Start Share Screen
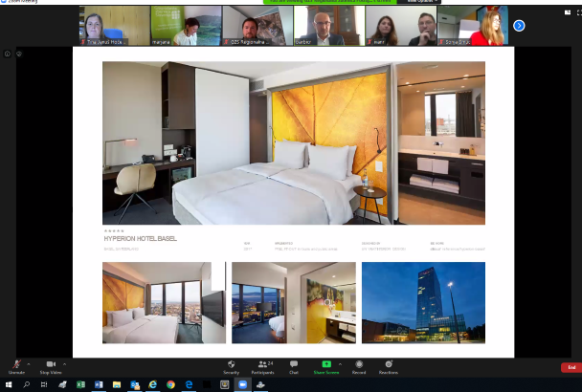Viewport: 582px width, 392px height. [326, 367]
